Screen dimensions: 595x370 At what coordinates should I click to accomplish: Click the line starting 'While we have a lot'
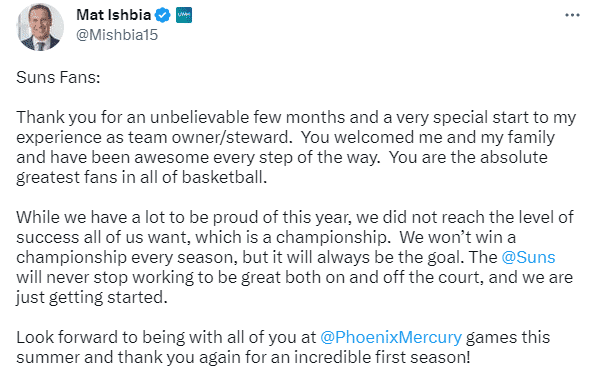(x=295, y=217)
